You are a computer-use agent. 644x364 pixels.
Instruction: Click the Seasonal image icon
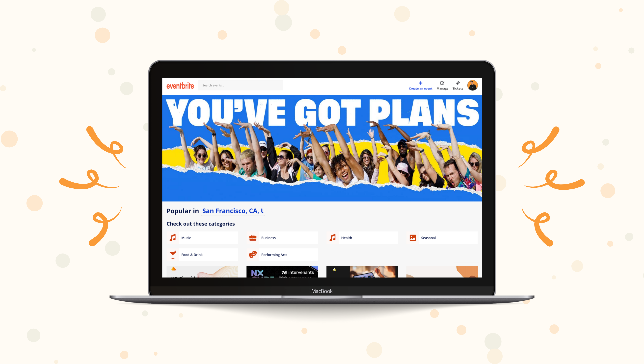[413, 238]
